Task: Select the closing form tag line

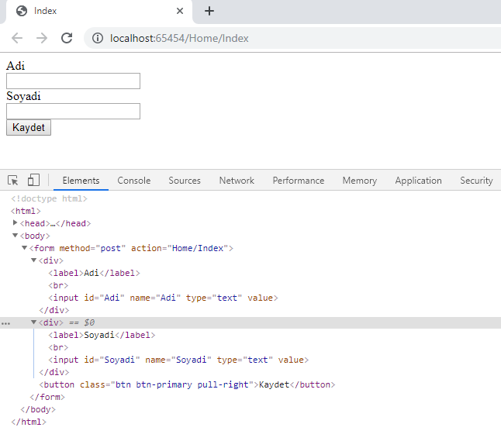Action: (x=47, y=397)
